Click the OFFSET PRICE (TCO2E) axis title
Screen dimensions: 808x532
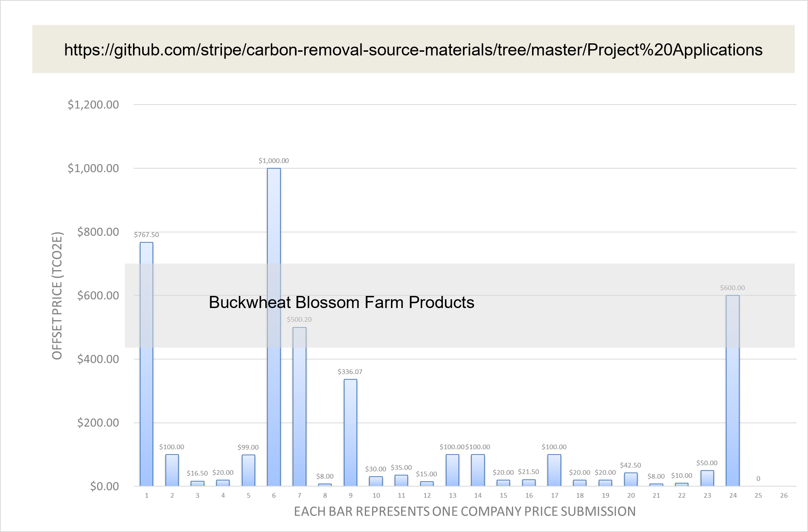click(57, 296)
